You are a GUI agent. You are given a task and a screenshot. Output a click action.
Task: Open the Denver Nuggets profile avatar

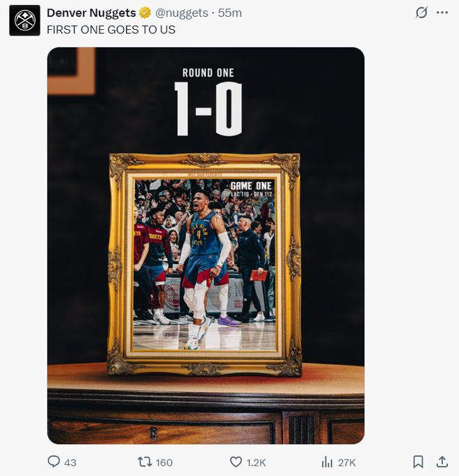pyautogui.click(x=24, y=20)
